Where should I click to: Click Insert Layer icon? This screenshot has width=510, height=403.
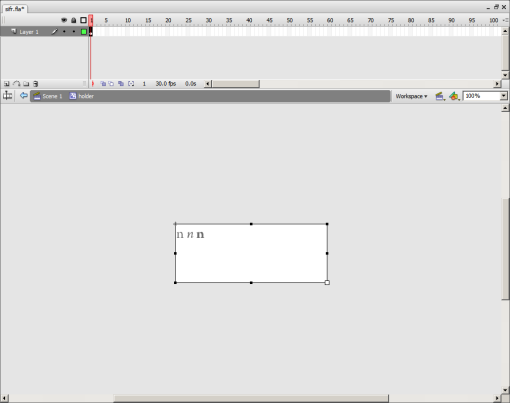(x=7, y=84)
